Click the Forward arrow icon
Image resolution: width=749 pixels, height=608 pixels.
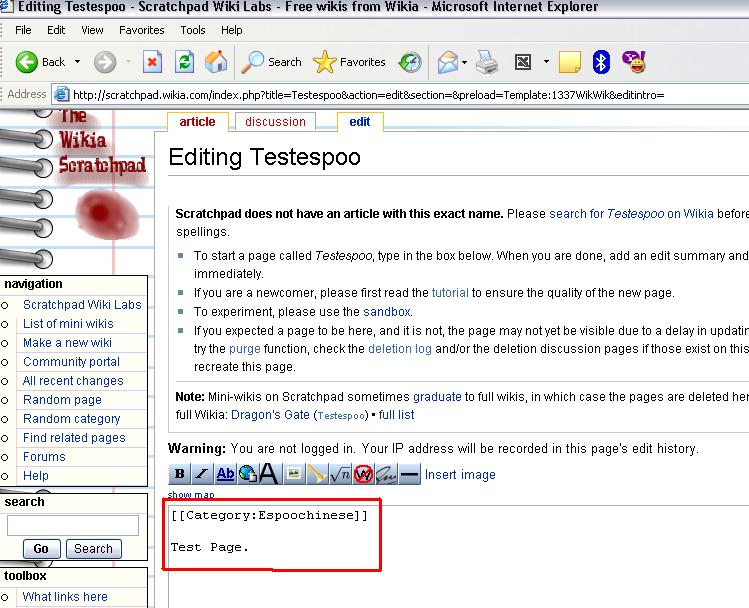coord(105,62)
